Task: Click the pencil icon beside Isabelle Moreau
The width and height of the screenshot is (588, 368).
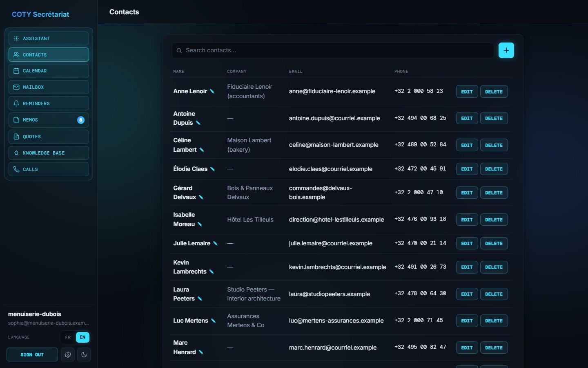Action: pyautogui.click(x=200, y=224)
